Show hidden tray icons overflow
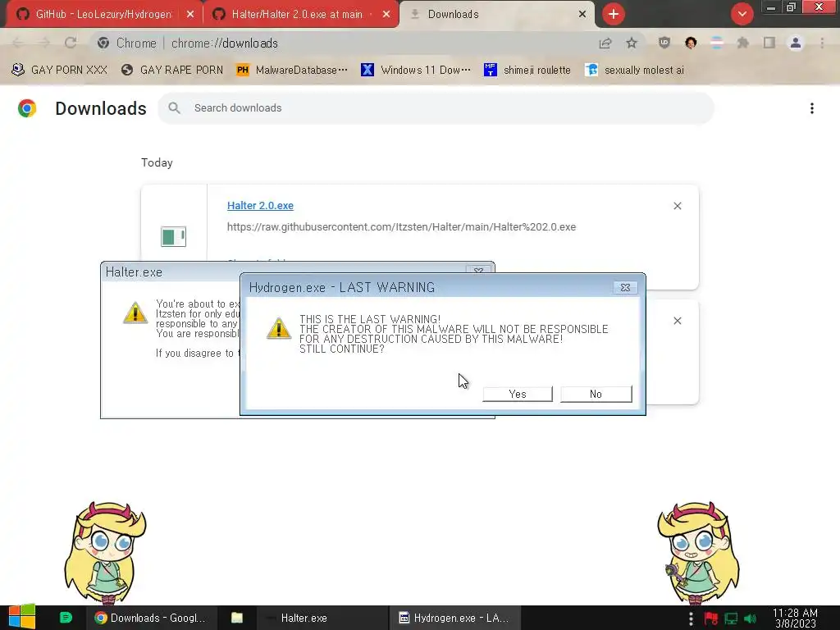The height and width of the screenshot is (630, 840). 691,619
